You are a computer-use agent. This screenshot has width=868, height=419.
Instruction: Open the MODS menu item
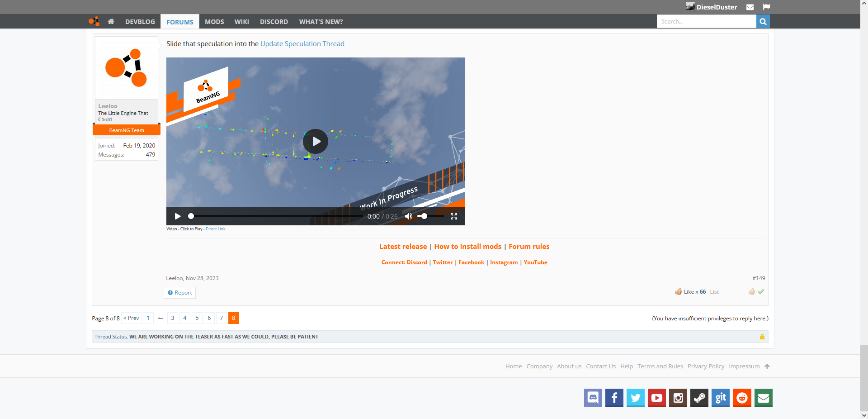click(x=214, y=22)
